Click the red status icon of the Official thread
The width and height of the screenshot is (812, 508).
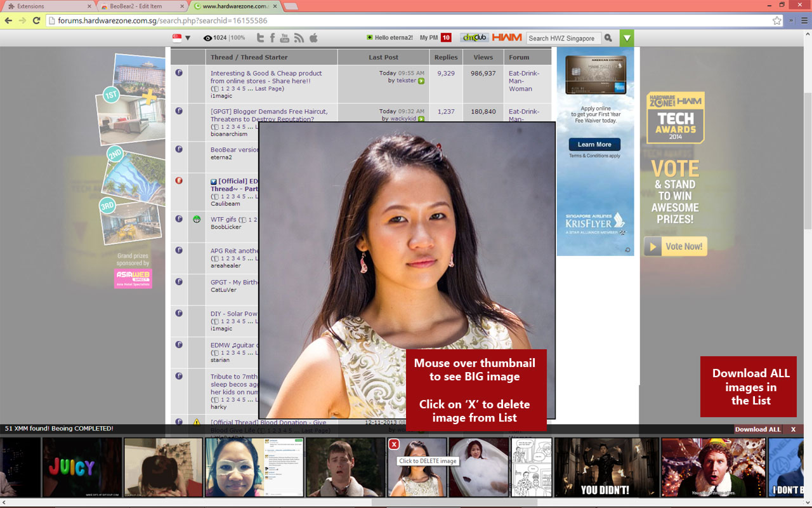tap(179, 180)
